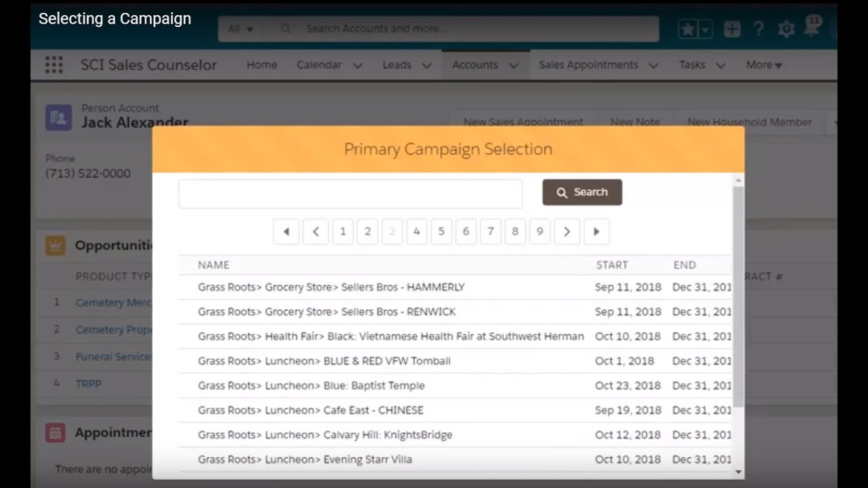Expand the Leads tab dropdown chevron
Image resolution: width=868 pixels, height=488 pixels.
(427, 66)
